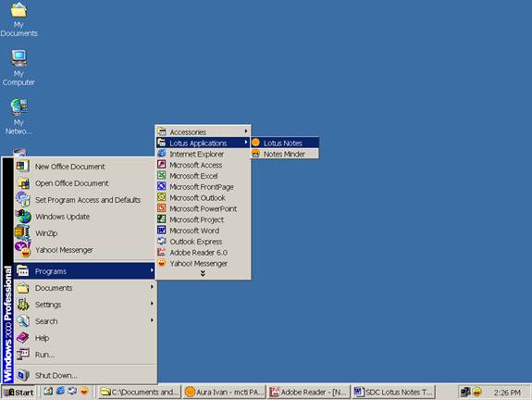This screenshot has width=532, height=400.
Task: Launch Yahoo Messenger from Quick Launch
Action: click(x=84, y=392)
